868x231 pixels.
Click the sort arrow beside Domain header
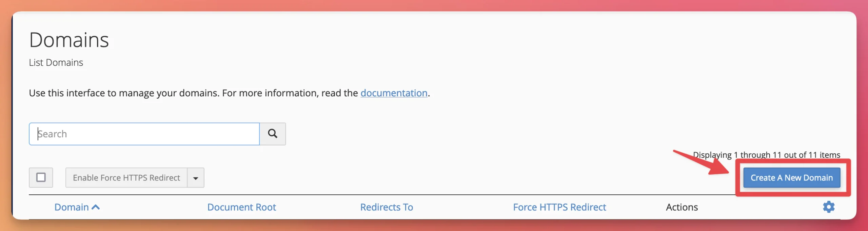click(96, 207)
